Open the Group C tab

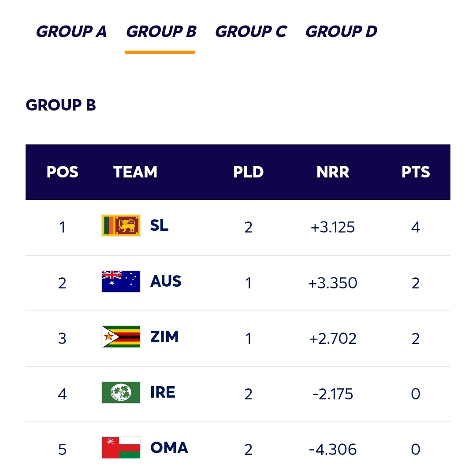(251, 32)
